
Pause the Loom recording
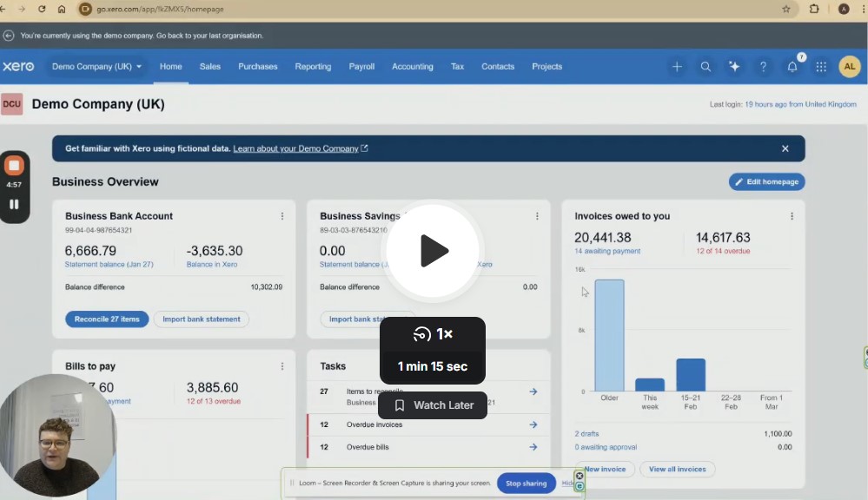point(14,204)
